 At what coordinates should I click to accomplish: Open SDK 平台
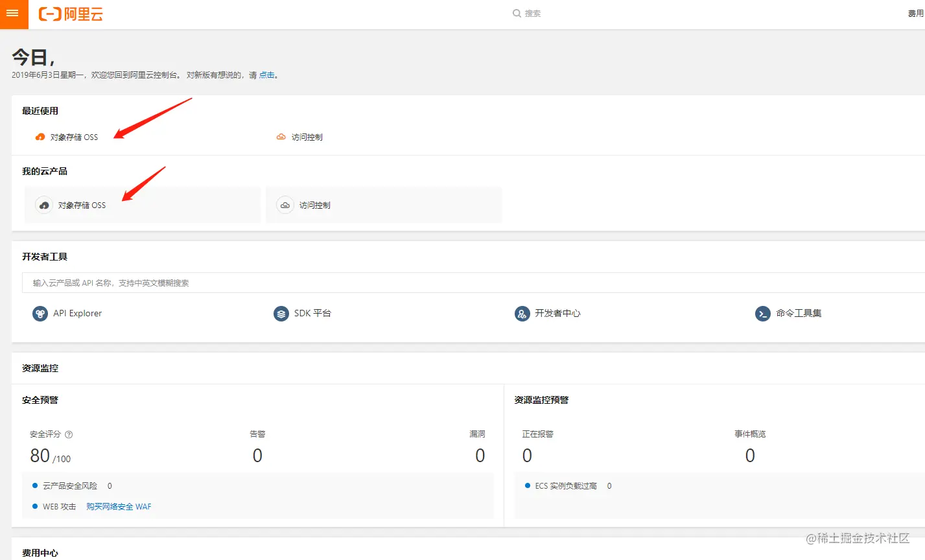point(312,313)
